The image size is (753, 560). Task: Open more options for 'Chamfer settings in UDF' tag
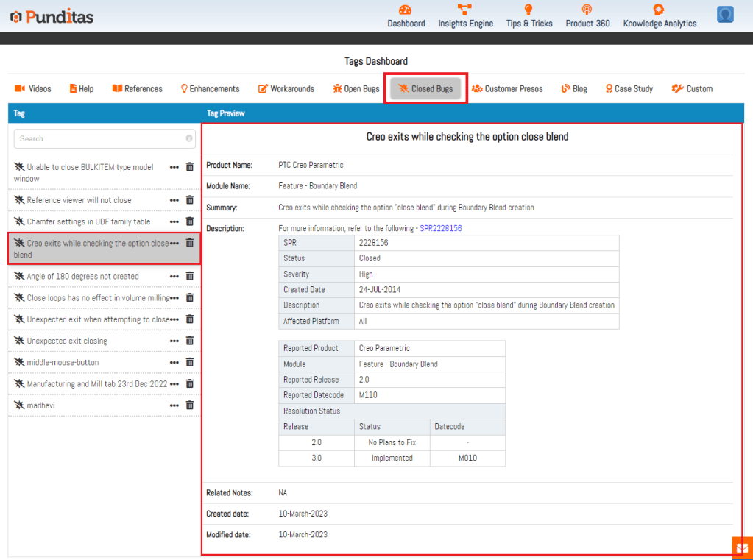tap(174, 221)
